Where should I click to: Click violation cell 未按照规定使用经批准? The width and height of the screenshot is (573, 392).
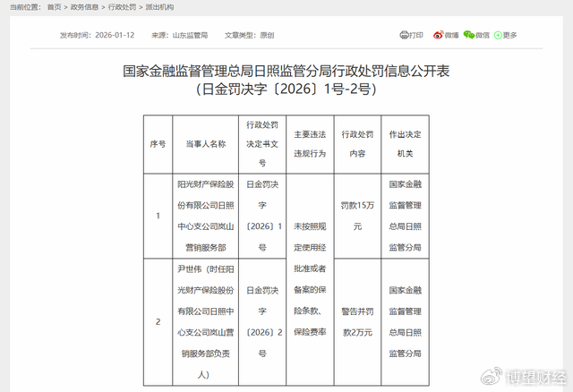pyautogui.click(x=310, y=279)
